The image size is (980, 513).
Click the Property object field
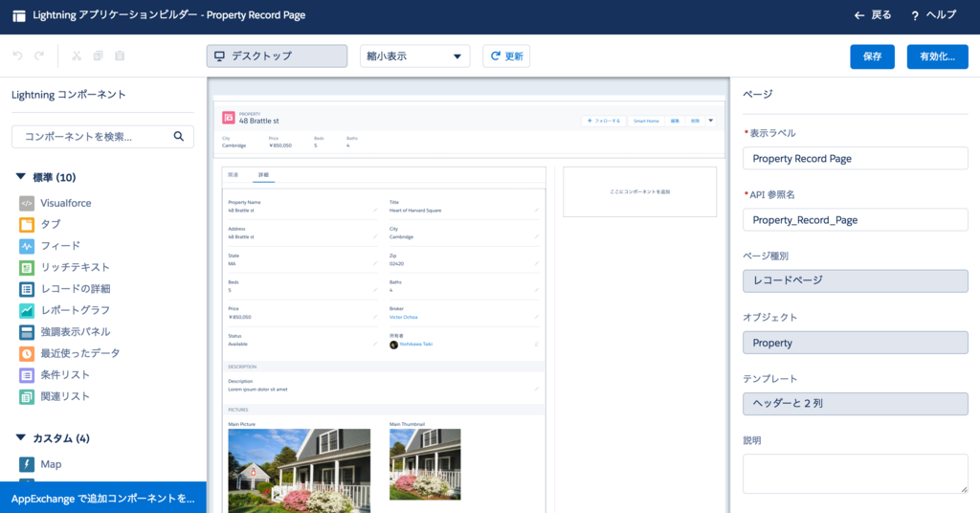[855, 343]
